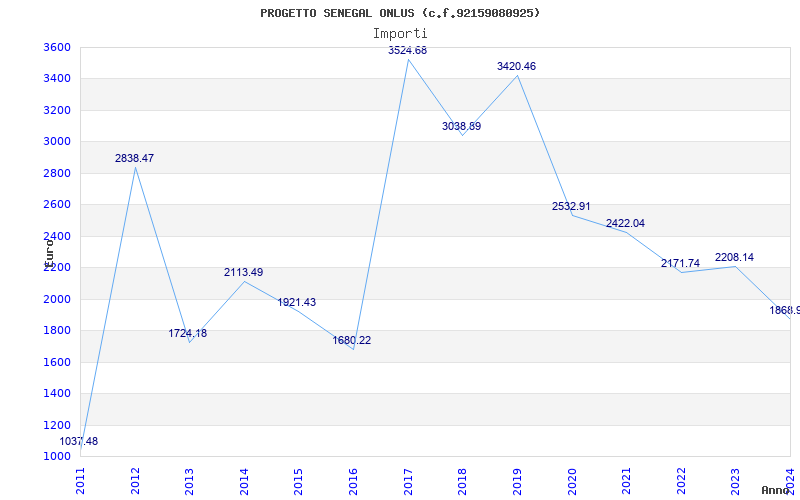800x500 pixels.
Task: Click the data label 3524.68
Action: 407,51
